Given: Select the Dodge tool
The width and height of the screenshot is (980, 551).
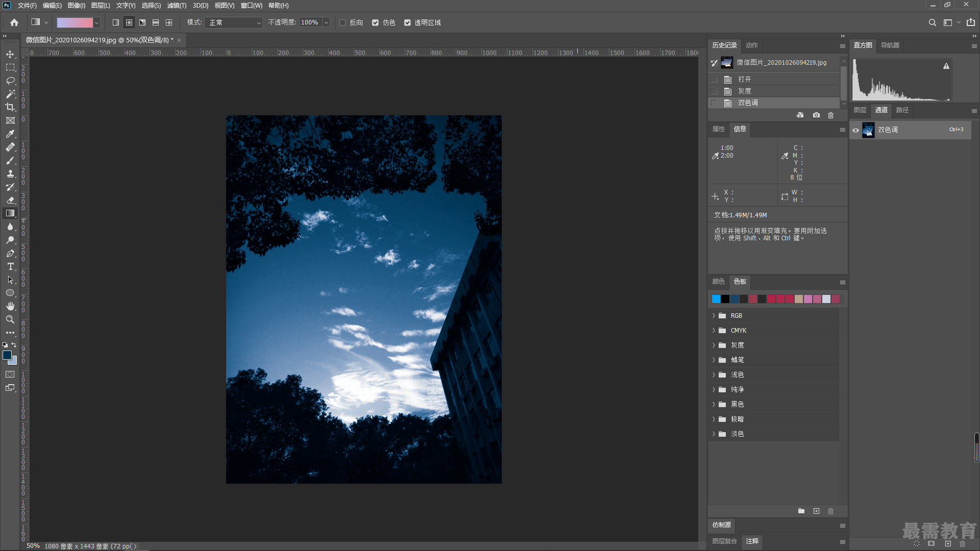Looking at the screenshot, I should 10,240.
